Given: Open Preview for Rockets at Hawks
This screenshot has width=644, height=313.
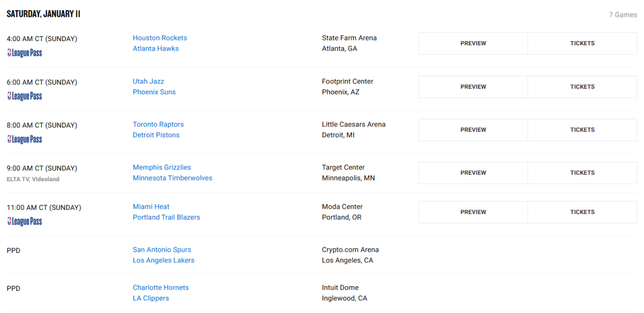Looking at the screenshot, I should [473, 44].
